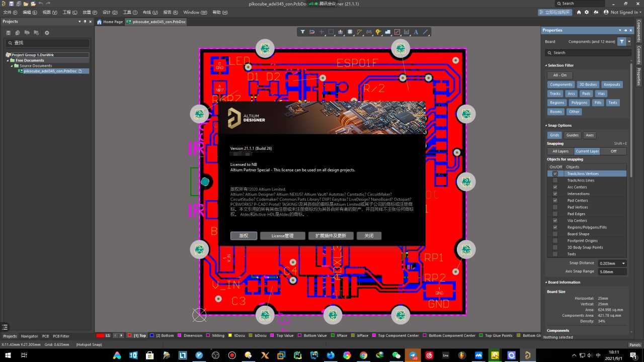Collapse the Selection Filter section
Viewport: 644px width, 362px height.
(x=546, y=65)
